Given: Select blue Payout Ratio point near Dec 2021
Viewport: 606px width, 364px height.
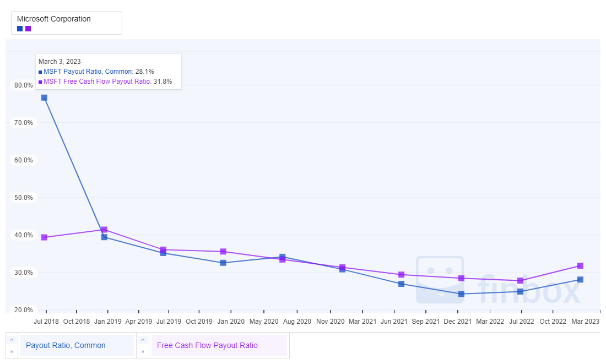Looking at the screenshot, I should [x=461, y=294].
